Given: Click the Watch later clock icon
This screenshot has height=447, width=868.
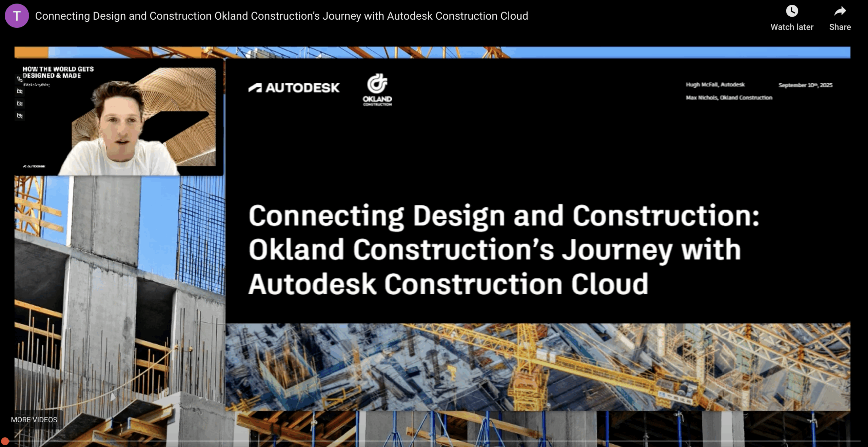Looking at the screenshot, I should tap(792, 11).
